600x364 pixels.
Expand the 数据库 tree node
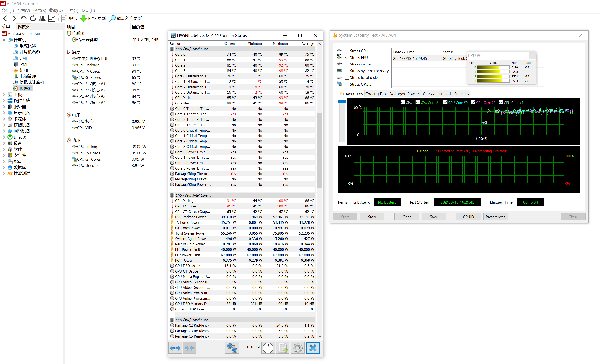point(4,167)
